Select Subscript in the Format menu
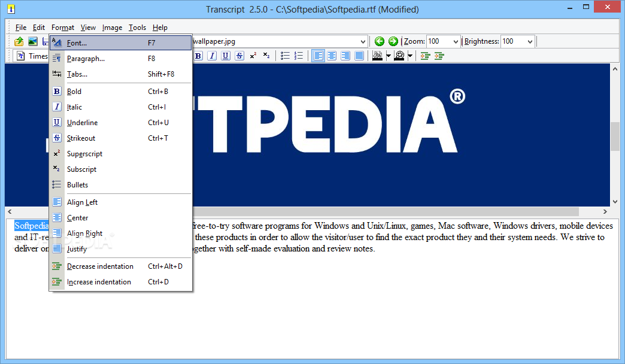625x364 pixels. (x=121, y=169)
